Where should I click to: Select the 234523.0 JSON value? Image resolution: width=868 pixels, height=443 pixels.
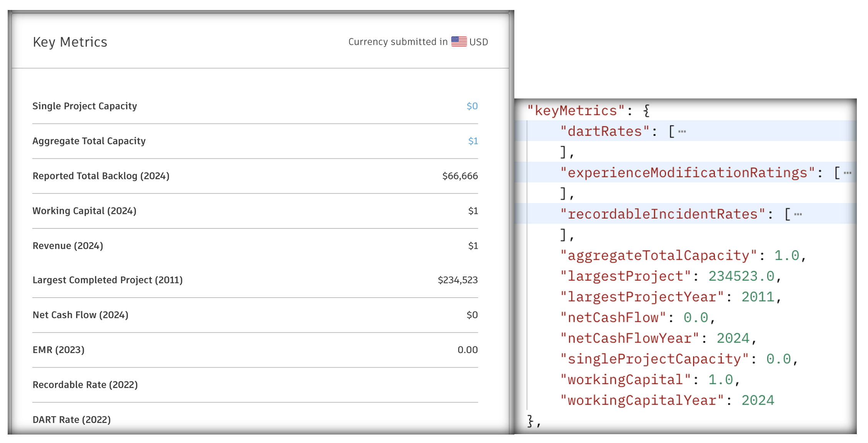pyautogui.click(x=741, y=276)
